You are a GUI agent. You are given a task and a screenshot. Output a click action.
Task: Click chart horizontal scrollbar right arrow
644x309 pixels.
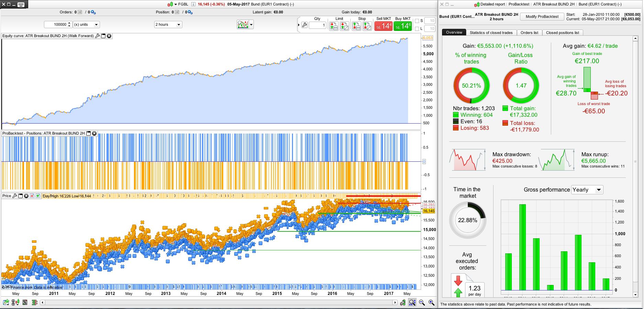tap(395, 302)
